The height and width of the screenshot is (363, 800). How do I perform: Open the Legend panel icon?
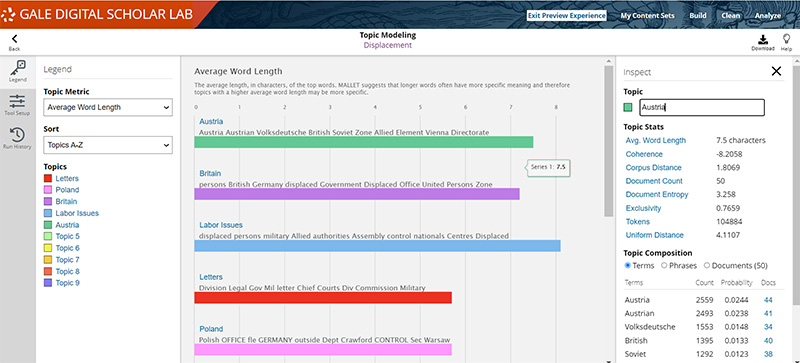click(x=17, y=67)
